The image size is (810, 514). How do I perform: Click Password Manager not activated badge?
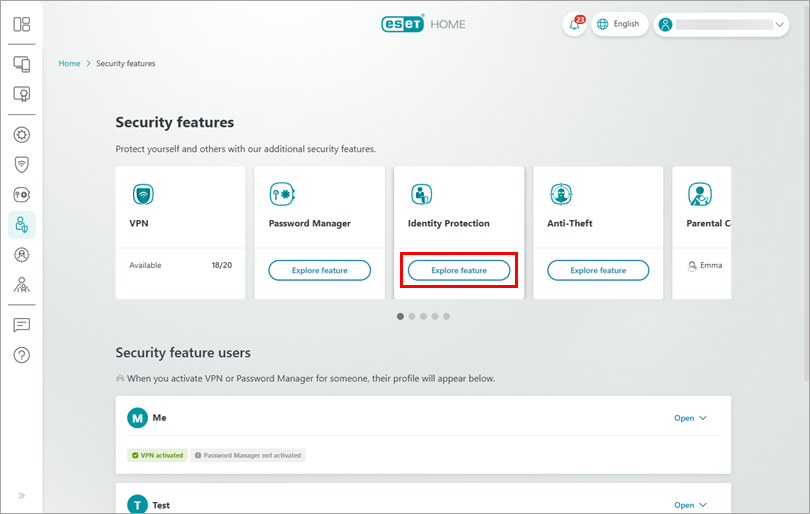[248, 455]
